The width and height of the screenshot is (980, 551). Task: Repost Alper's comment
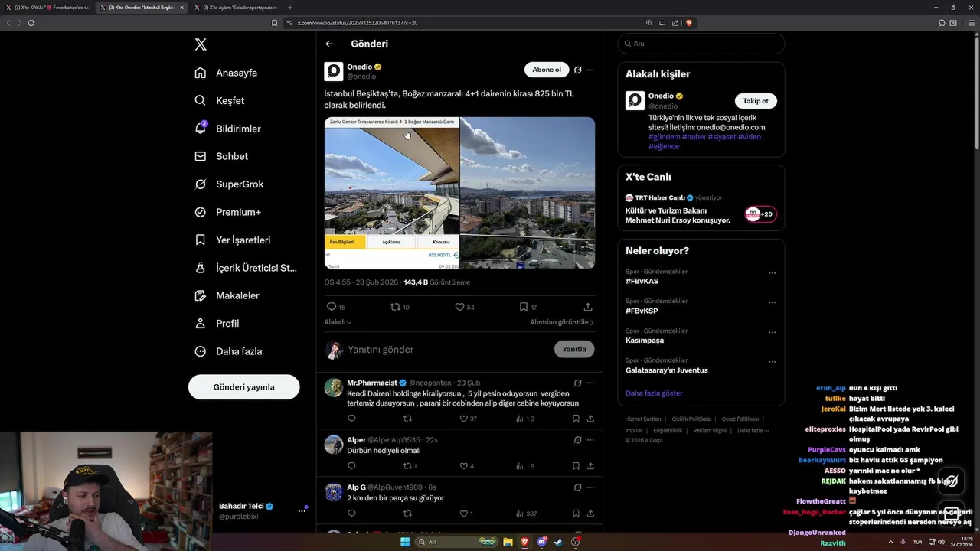tap(409, 466)
